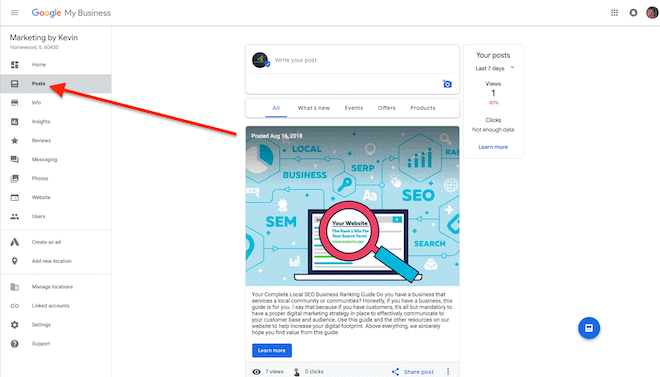
Task: Click Learn more in Your posts panel
Action: pos(493,147)
